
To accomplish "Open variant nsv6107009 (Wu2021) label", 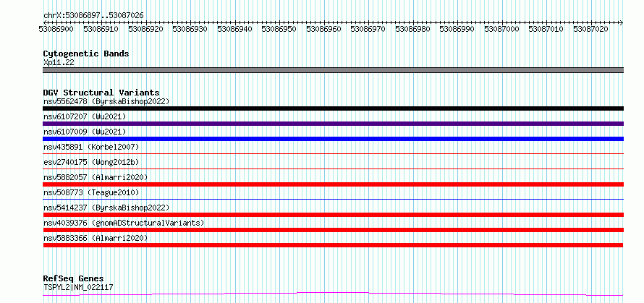I will click(85, 132).
